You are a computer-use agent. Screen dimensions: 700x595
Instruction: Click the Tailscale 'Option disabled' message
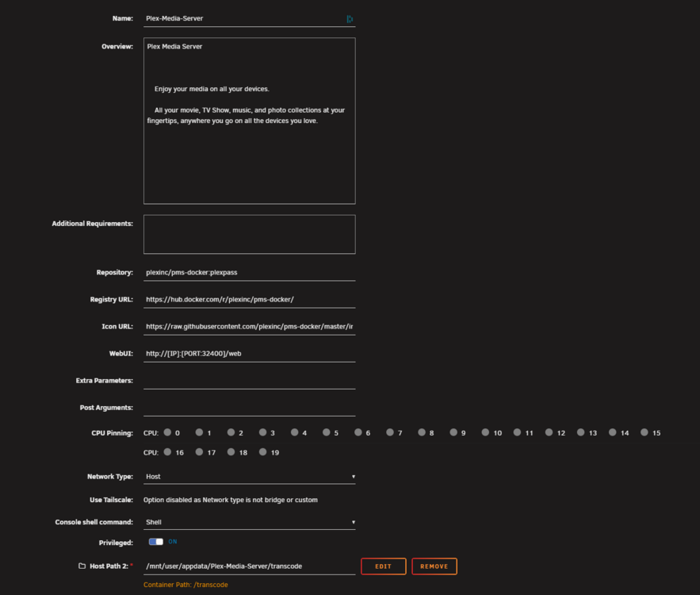pyautogui.click(x=231, y=500)
